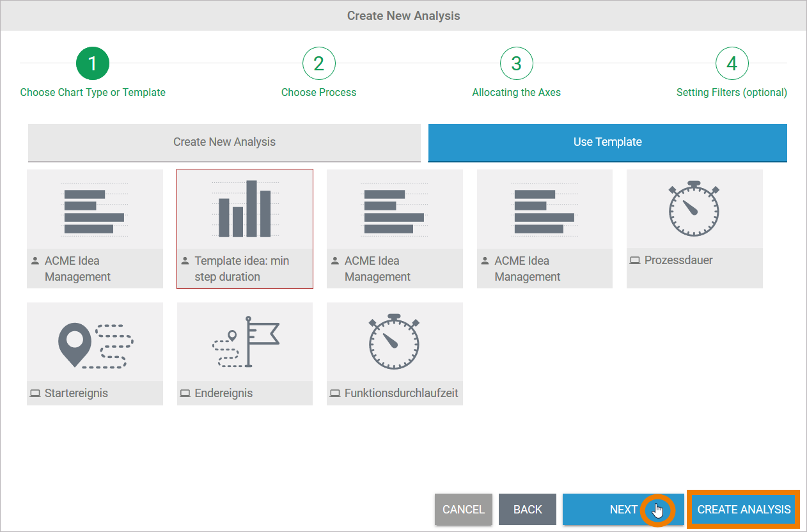
Task: Click the Create Analysis button
Action: coord(744,510)
